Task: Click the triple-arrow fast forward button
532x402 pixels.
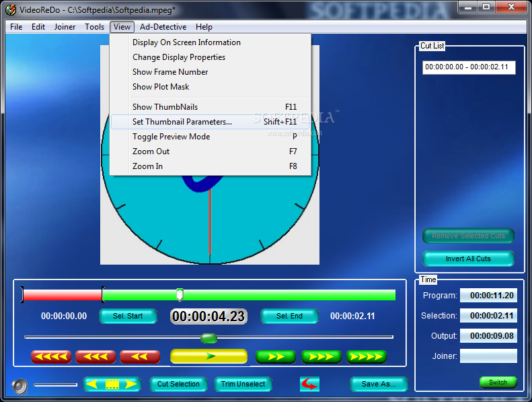Action: 321,356
